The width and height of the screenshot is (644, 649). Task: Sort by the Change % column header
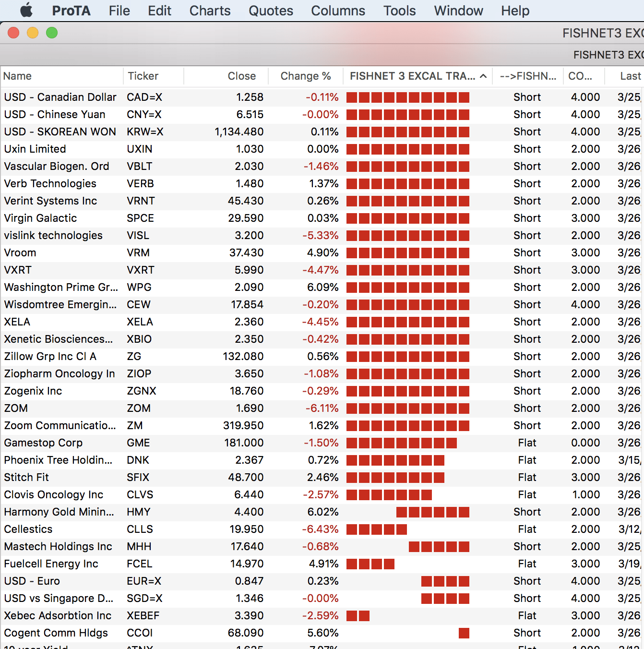tap(306, 76)
